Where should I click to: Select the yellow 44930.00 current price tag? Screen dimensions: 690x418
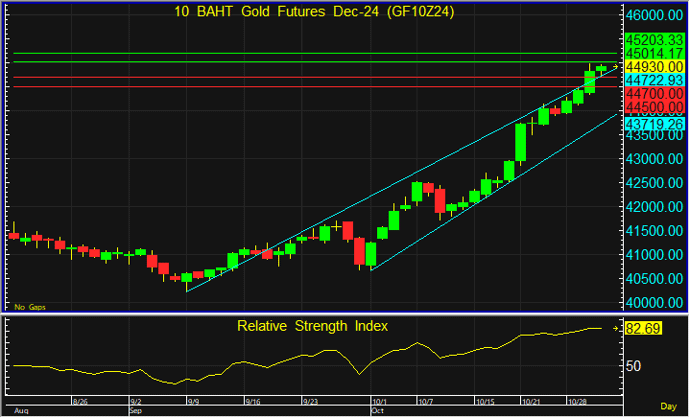653,66
